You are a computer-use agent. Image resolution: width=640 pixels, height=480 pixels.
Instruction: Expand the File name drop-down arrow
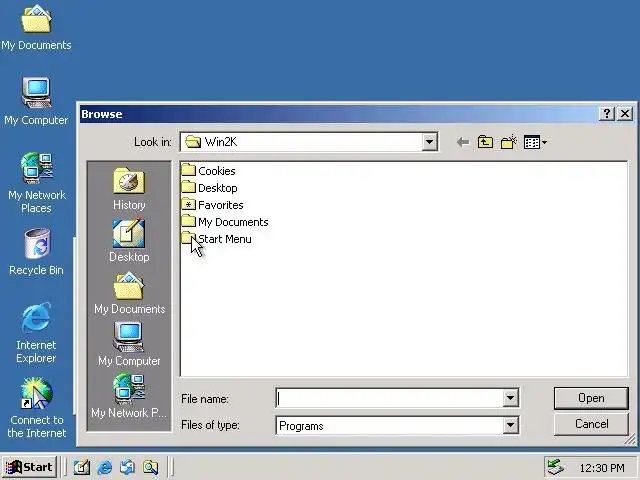coord(510,398)
